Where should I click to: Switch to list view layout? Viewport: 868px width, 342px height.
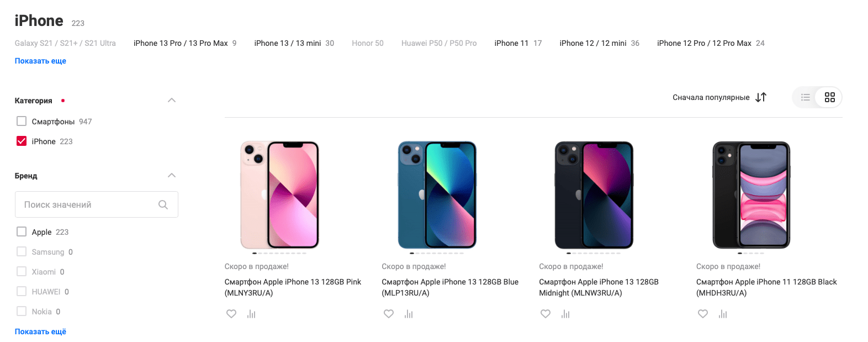click(806, 97)
